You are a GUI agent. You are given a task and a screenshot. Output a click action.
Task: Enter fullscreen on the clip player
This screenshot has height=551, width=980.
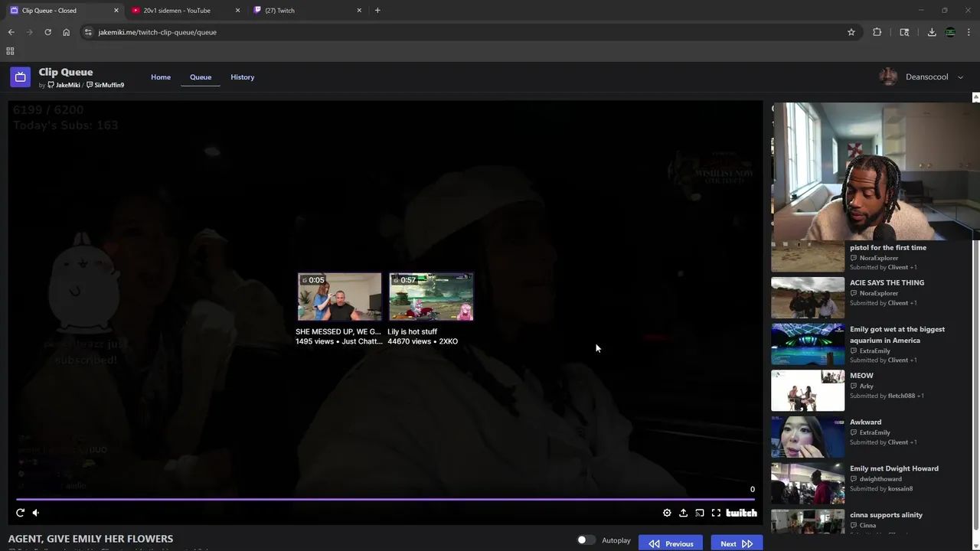point(716,513)
